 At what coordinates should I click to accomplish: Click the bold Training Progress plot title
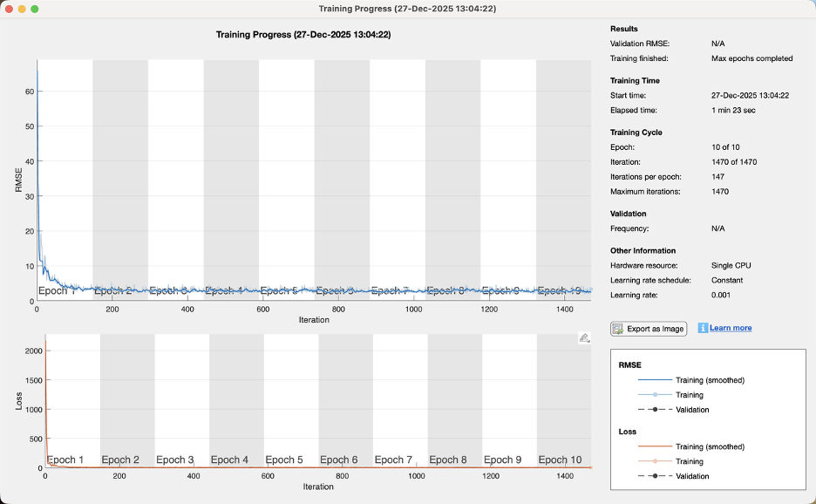click(x=303, y=35)
